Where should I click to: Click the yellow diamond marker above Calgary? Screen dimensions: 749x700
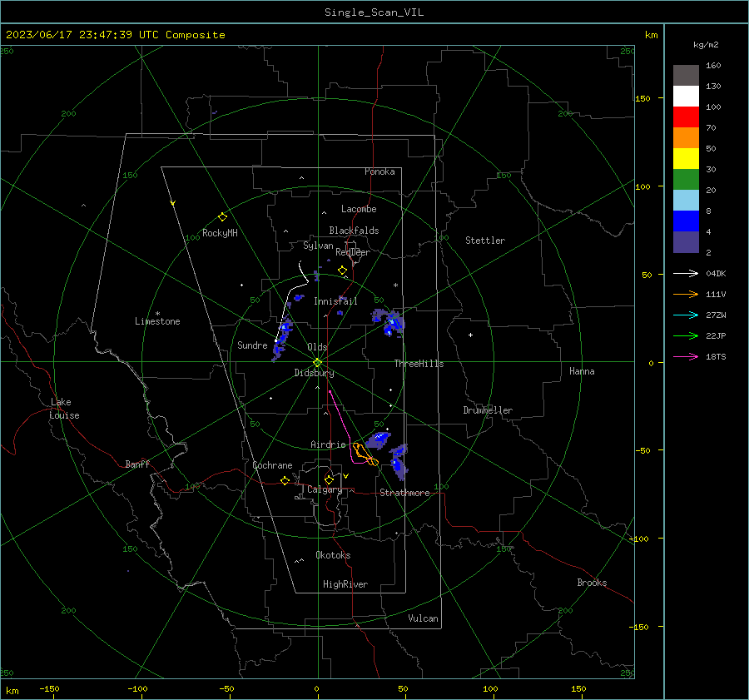pyautogui.click(x=329, y=479)
